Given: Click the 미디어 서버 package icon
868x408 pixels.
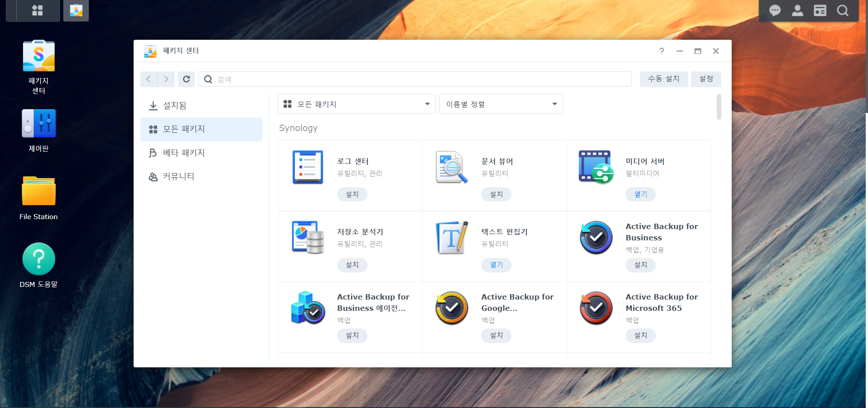Looking at the screenshot, I should [596, 167].
